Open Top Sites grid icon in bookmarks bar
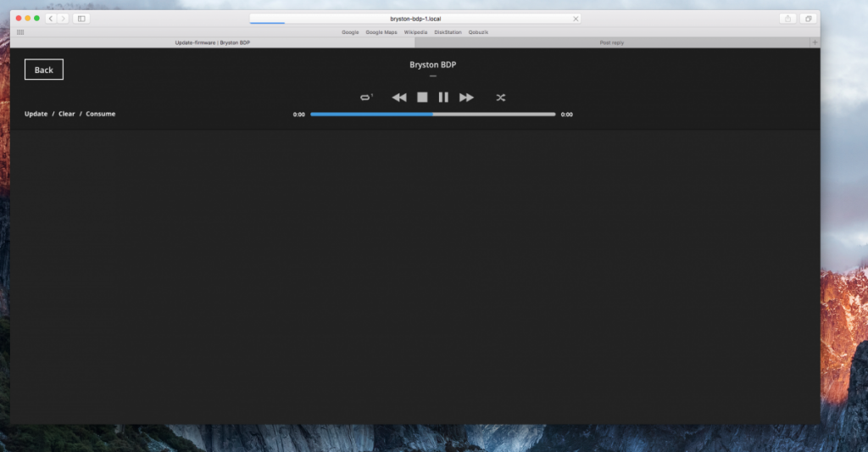 (x=20, y=32)
